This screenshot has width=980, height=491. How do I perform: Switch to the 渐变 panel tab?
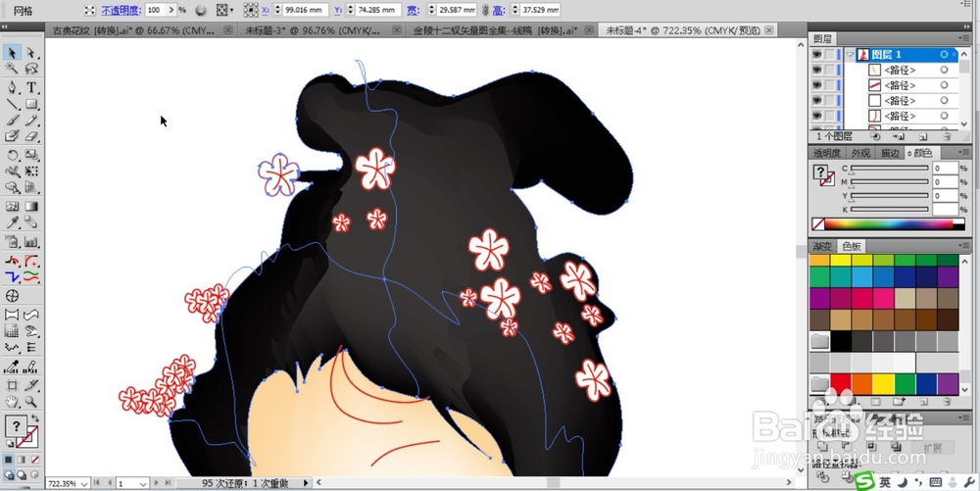pyautogui.click(x=822, y=246)
